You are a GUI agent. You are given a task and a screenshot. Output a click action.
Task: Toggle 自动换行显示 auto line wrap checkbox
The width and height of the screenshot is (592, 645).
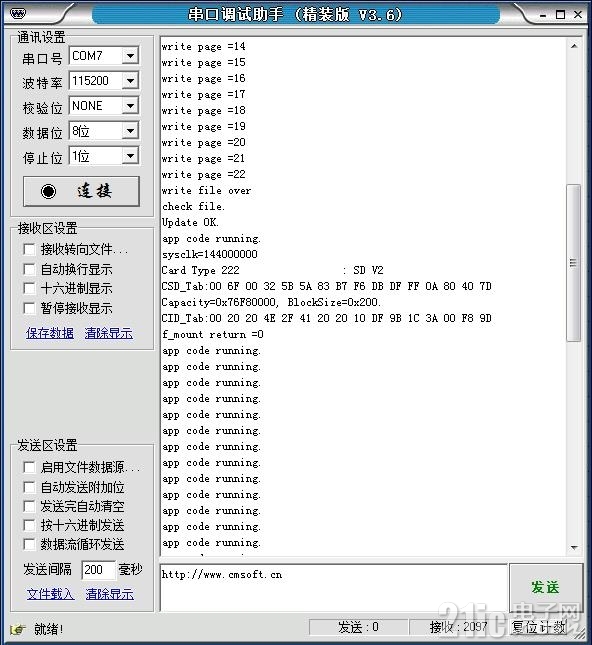pyautogui.click(x=29, y=269)
